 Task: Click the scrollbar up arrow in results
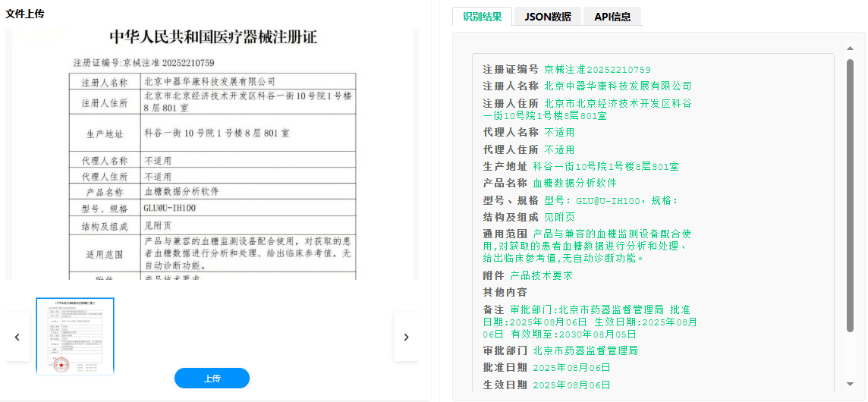click(x=851, y=49)
